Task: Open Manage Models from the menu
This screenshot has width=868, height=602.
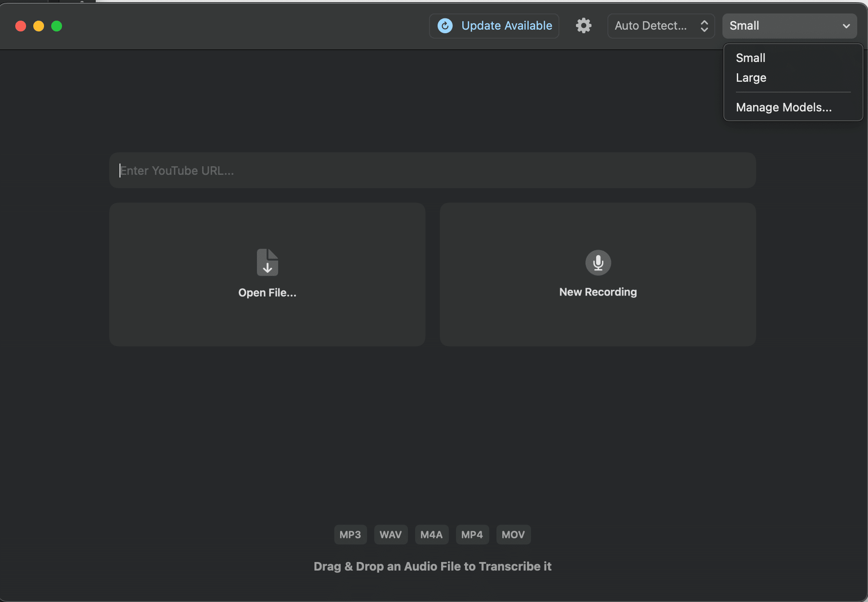Action: (784, 107)
